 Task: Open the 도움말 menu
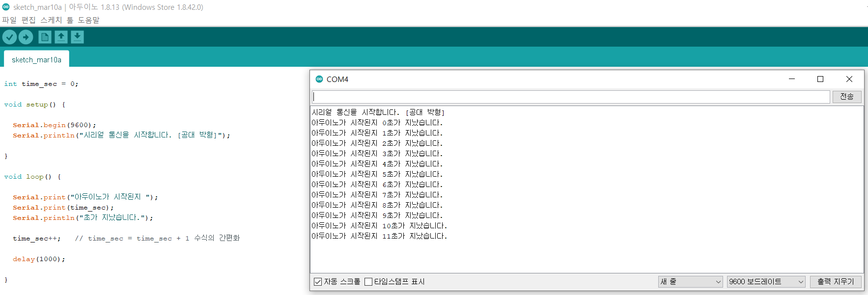(88, 20)
